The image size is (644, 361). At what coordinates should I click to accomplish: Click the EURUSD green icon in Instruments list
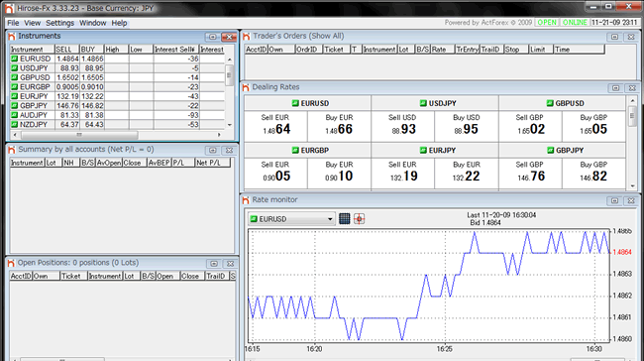(15, 59)
